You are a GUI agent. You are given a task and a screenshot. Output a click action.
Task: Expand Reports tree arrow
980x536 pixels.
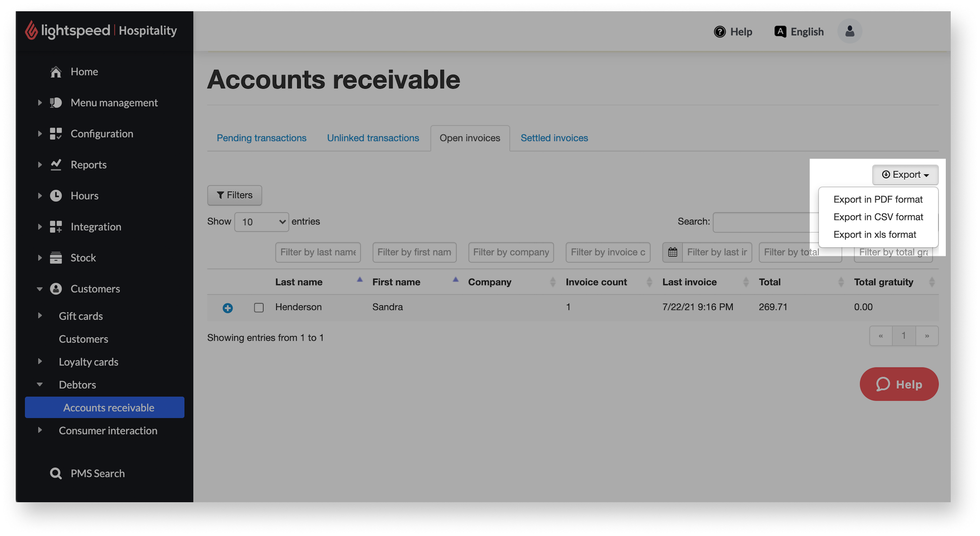pyautogui.click(x=40, y=165)
